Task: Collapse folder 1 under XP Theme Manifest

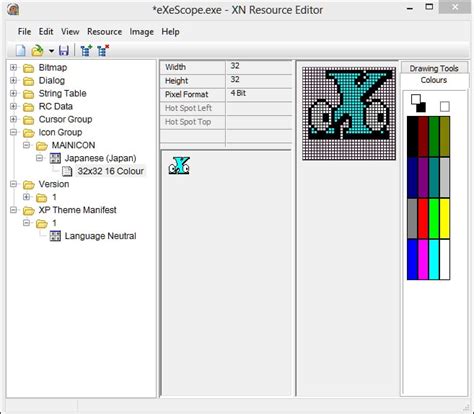Action: pyautogui.click(x=26, y=223)
